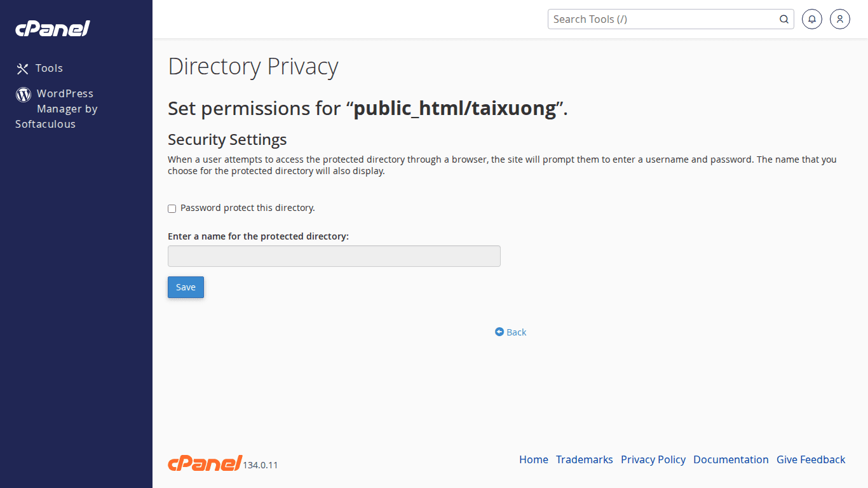
Task: Click the orange cPanel footer logo
Action: (205, 463)
